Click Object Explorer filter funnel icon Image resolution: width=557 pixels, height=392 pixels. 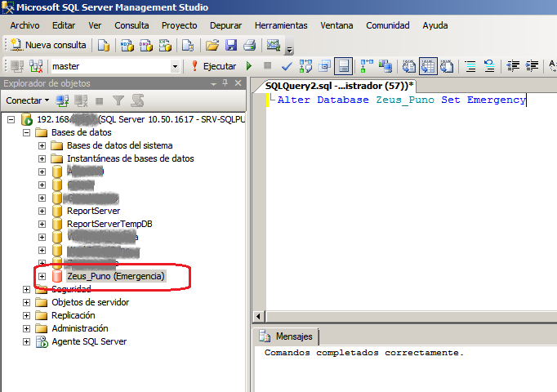coord(118,100)
